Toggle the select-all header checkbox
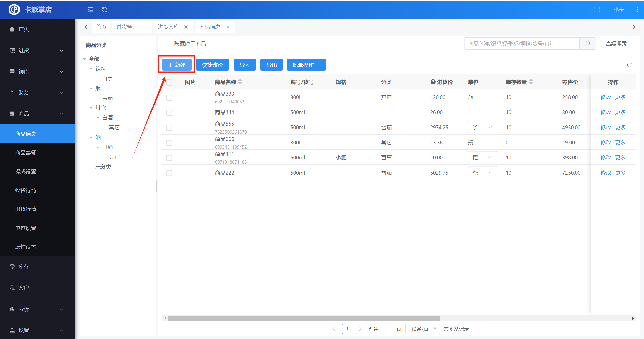The height and width of the screenshot is (339, 644). (169, 82)
